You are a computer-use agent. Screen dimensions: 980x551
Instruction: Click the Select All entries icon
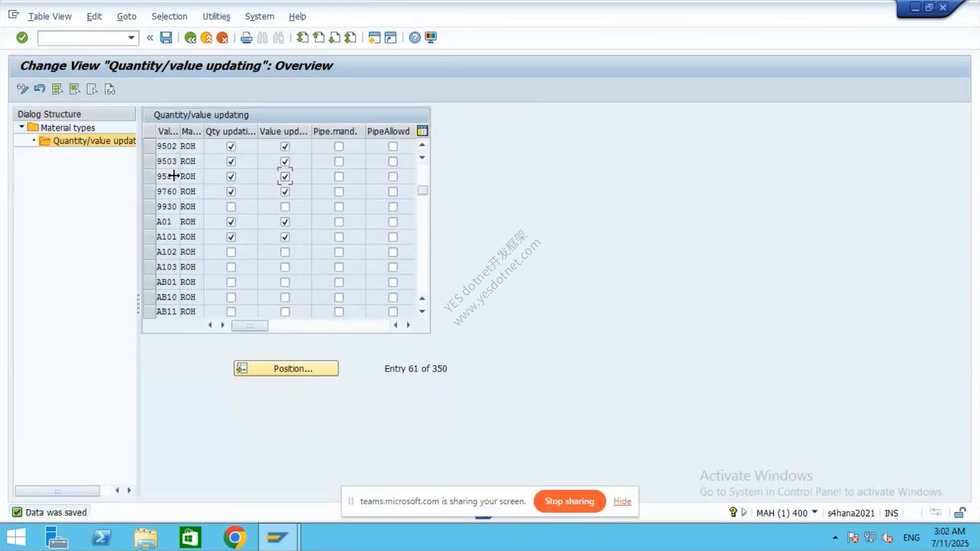coord(57,89)
